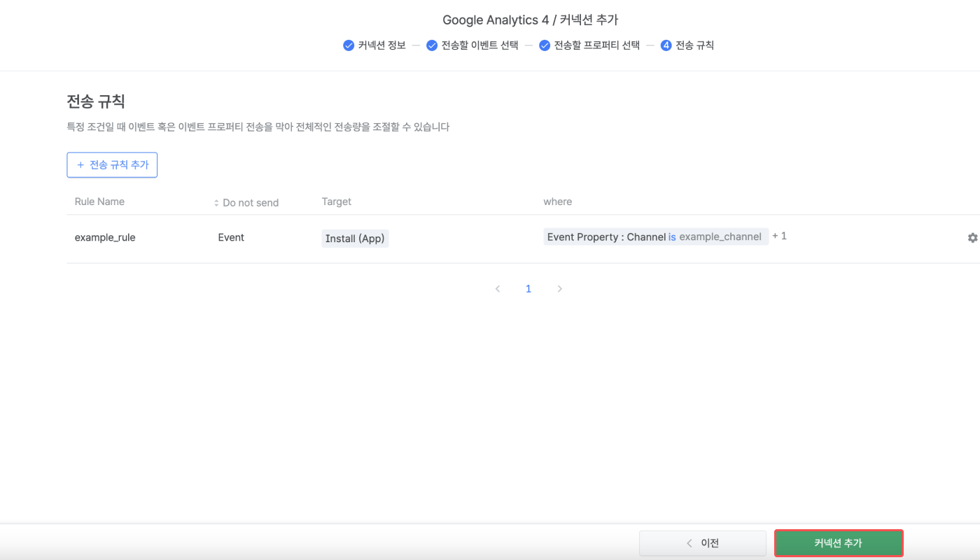Screen dimensions: 980x560
Task: Click the 전송할 프로퍼티 선택 step checkmark icon
Action: pos(544,45)
